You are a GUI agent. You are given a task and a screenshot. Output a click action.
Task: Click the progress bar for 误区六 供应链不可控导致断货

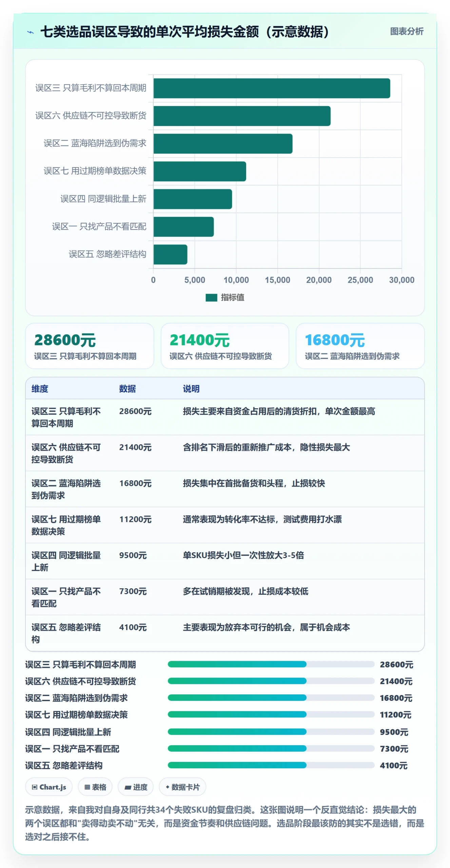tap(271, 681)
